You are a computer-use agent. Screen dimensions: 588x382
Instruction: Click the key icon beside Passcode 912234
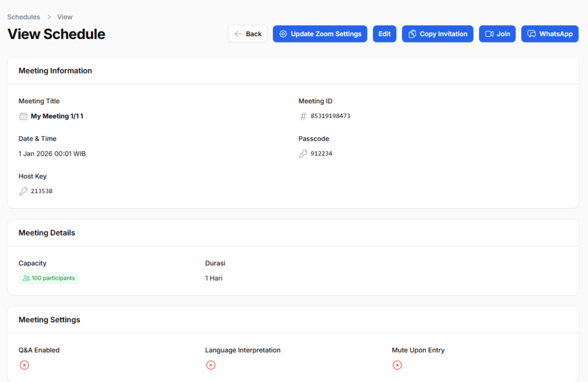coord(303,154)
